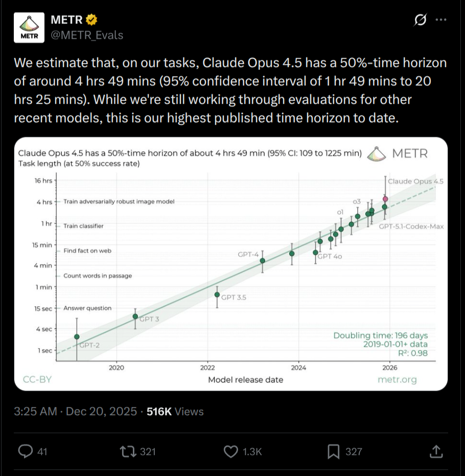The height and width of the screenshot is (476, 465).
Task: Bookmark this post
Action: 333,451
